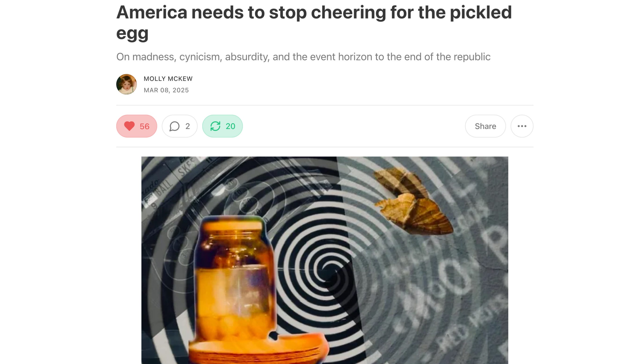Viewport: 632px width, 364px height.
Task: Click the subtitle beginning 'On madness, cynicism'
Action: tap(303, 57)
